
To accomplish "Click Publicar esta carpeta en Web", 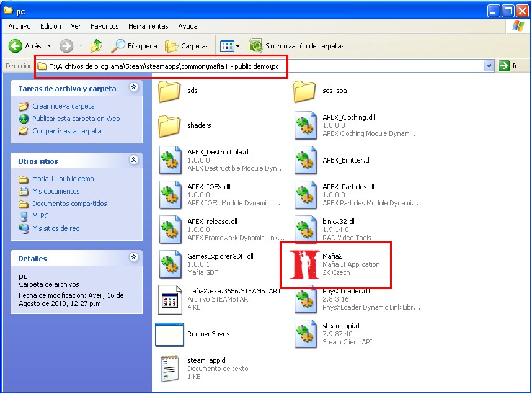I will 76,119.
